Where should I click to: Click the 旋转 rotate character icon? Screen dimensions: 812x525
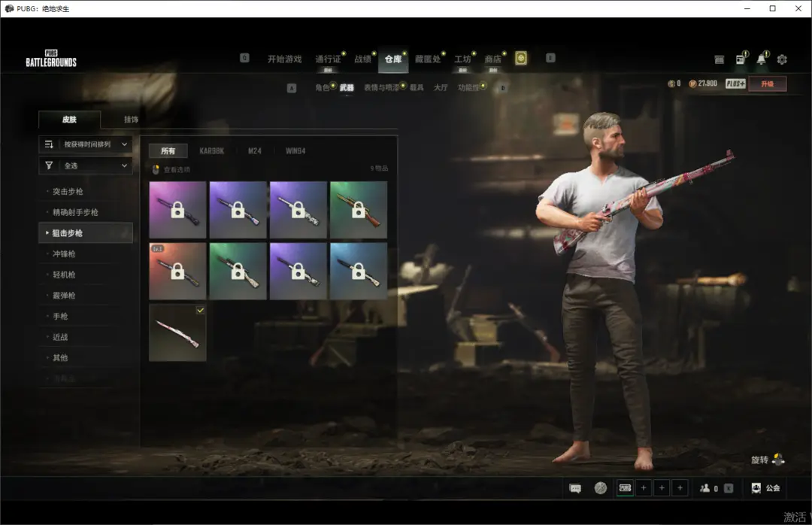coord(778,460)
